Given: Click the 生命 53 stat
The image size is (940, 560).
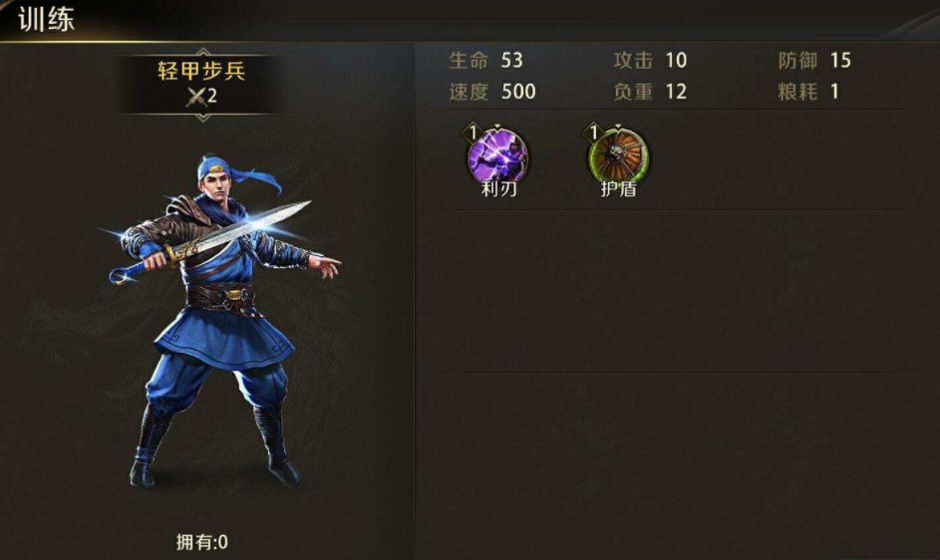Looking at the screenshot, I should coord(486,60).
